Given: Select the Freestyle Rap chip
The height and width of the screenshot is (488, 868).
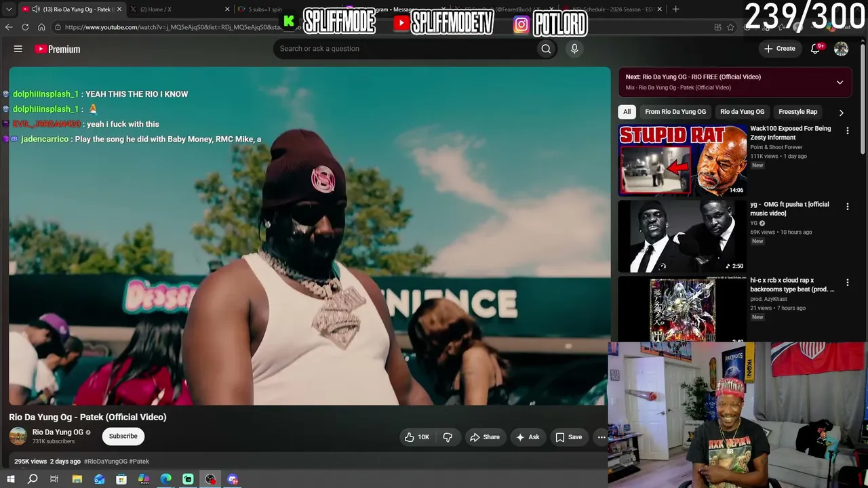Looking at the screenshot, I should coord(798,112).
